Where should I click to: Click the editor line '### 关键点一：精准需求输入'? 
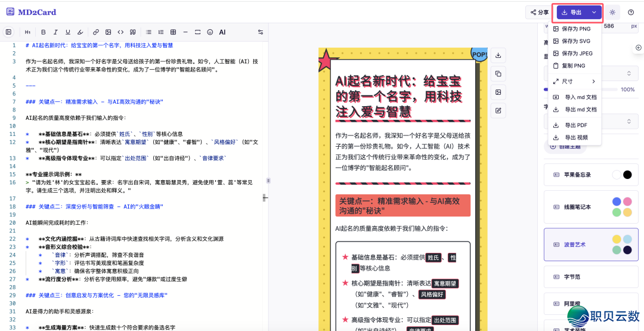(94, 101)
